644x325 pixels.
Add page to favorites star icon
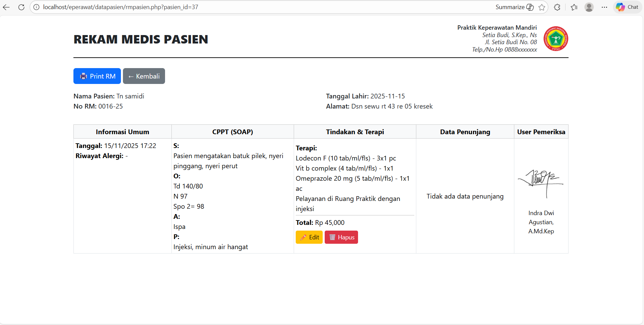(542, 7)
